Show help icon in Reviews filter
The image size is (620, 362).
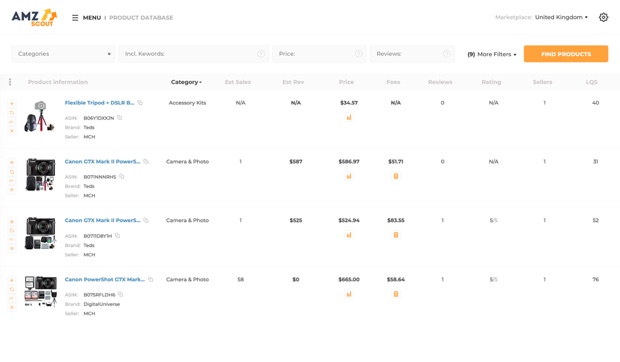446,54
